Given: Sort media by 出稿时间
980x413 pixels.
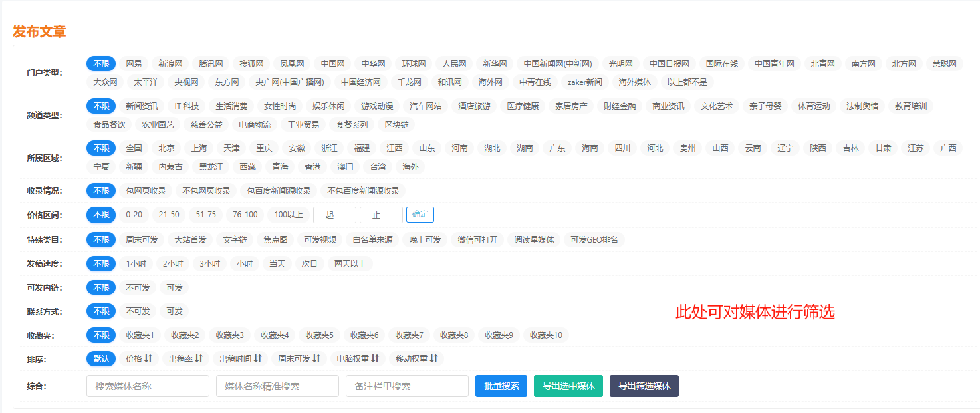Looking at the screenshot, I should [240, 359].
